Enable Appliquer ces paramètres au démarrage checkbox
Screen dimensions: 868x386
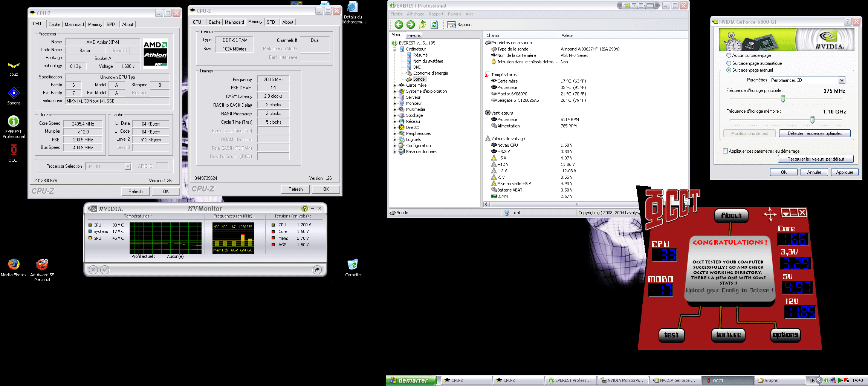[725, 151]
